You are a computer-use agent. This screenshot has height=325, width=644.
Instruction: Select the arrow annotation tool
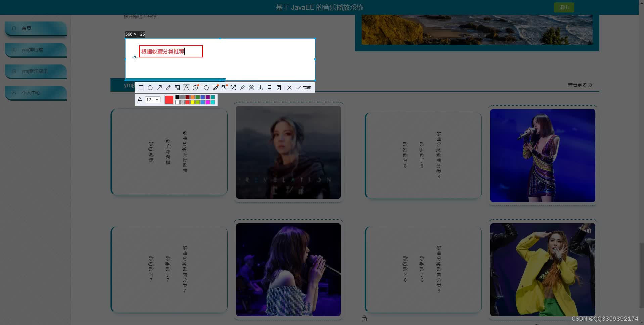click(x=159, y=88)
